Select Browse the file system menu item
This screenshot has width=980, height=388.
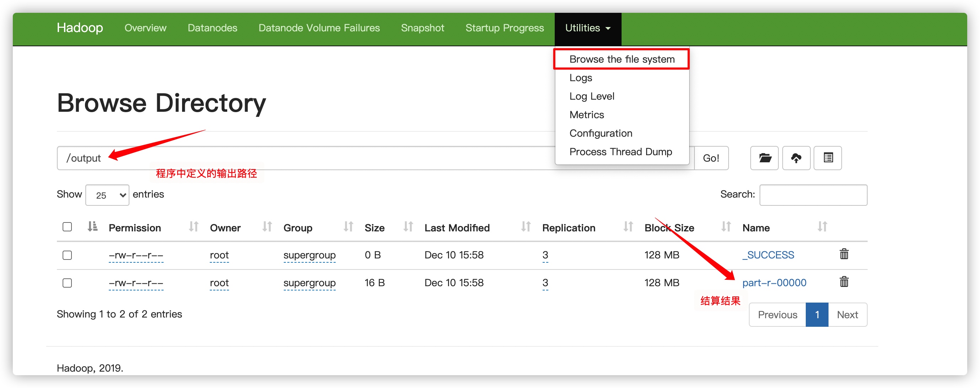pyautogui.click(x=622, y=59)
